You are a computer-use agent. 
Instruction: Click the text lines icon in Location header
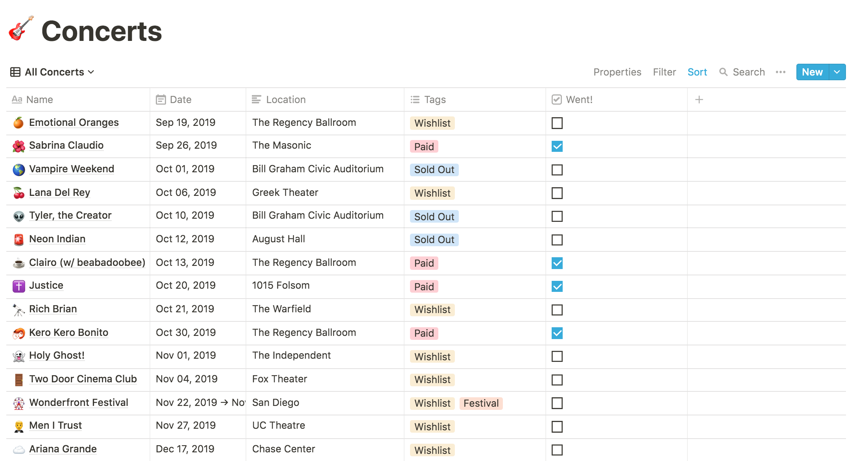257,100
